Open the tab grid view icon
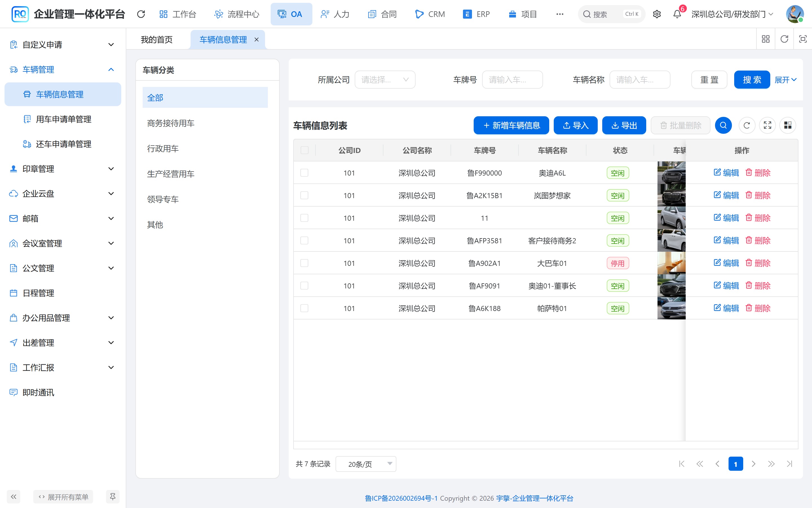 pyautogui.click(x=765, y=39)
